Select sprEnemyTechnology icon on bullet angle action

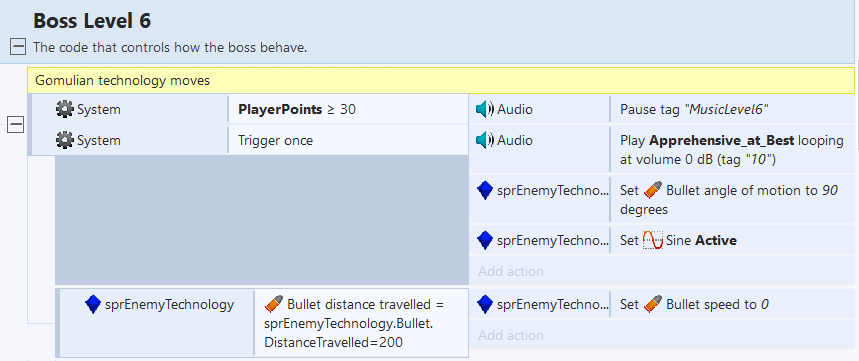coord(485,190)
